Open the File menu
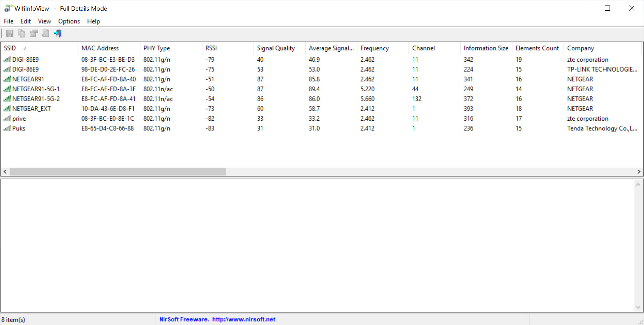 [9, 21]
